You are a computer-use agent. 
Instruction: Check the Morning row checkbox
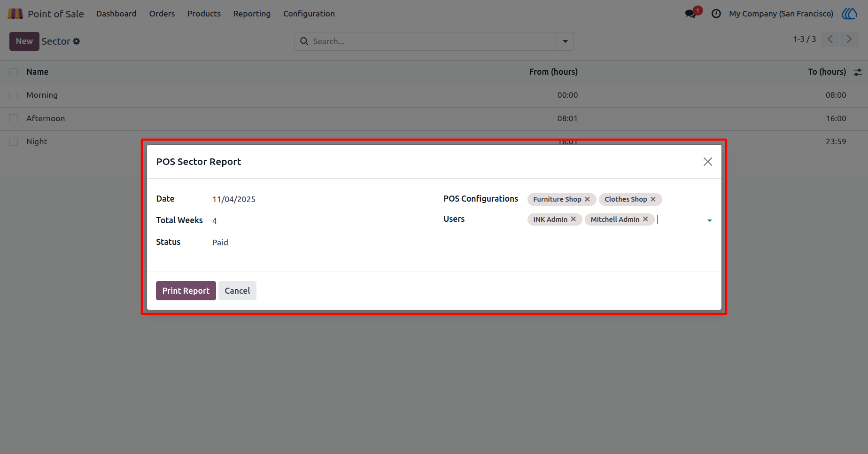point(14,95)
